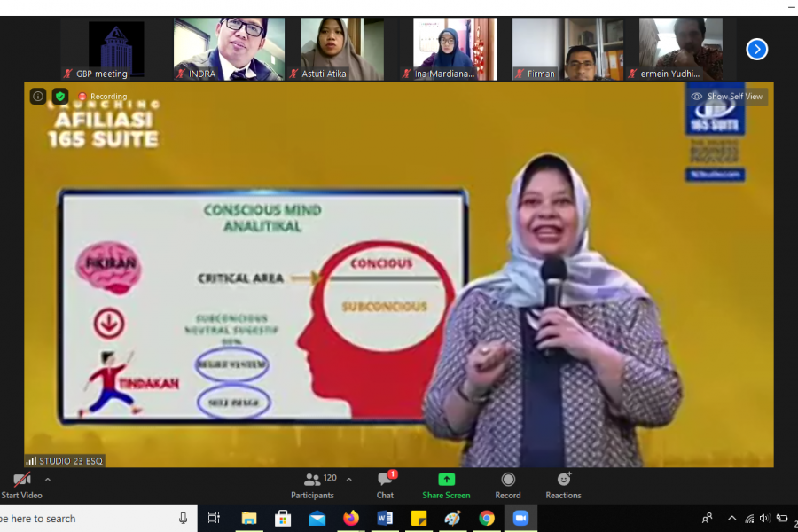Open Task View on the taskbar
Viewport: 798px width, 532px height.
(x=214, y=519)
